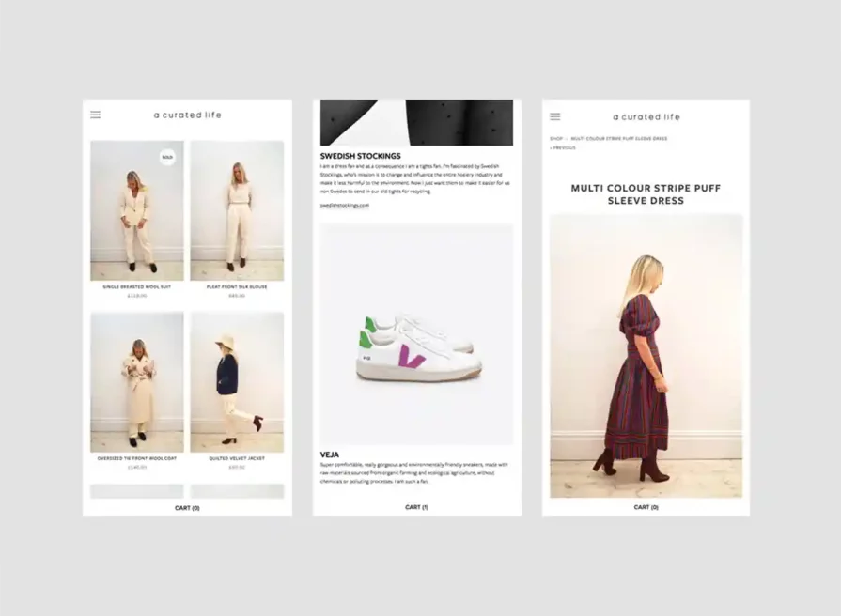Tap 'a curated life' logo on dress screen
This screenshot has height=616, width=841.
pyautogui.click(x=646, y=116)
